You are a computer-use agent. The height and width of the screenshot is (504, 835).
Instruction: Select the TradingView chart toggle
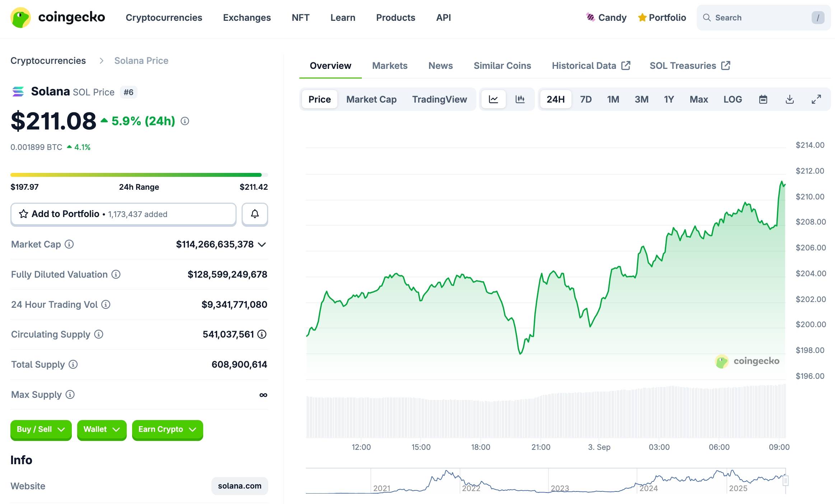[x=440, y=99]
